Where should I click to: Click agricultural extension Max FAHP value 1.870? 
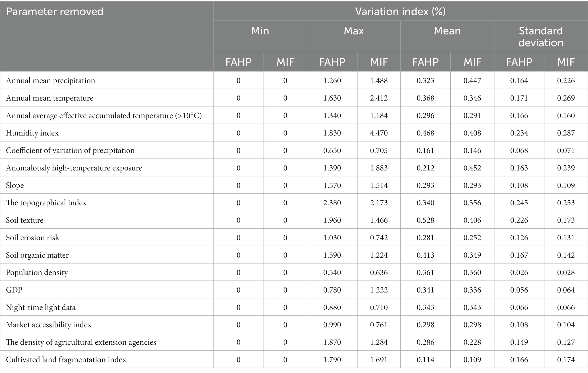point(332,342)
